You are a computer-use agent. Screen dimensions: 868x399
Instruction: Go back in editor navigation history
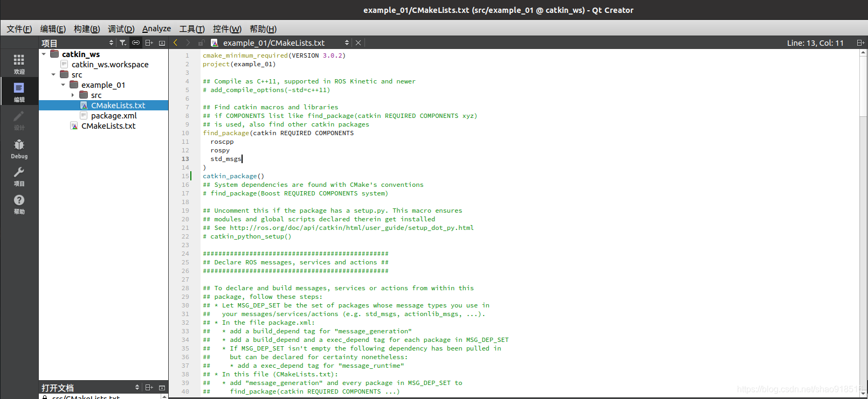click(x=175, y=43)
